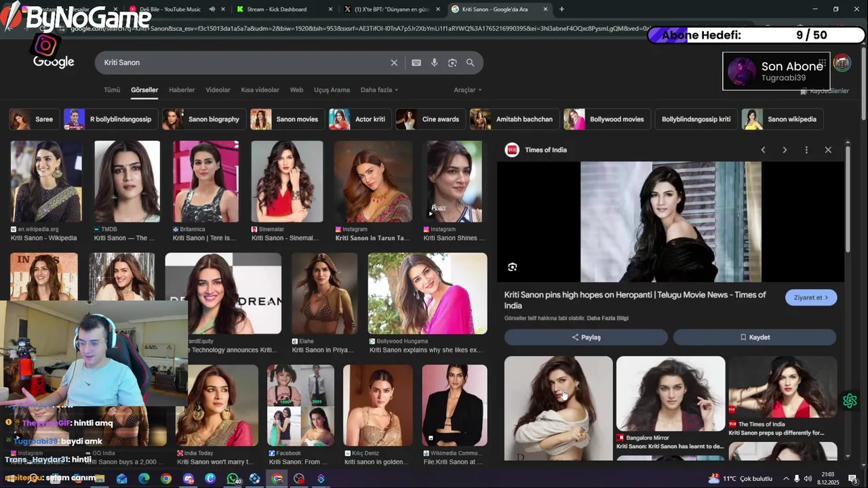Open the three-dot options in preview panel
This screenshot has height=488, width=868.
806,150
